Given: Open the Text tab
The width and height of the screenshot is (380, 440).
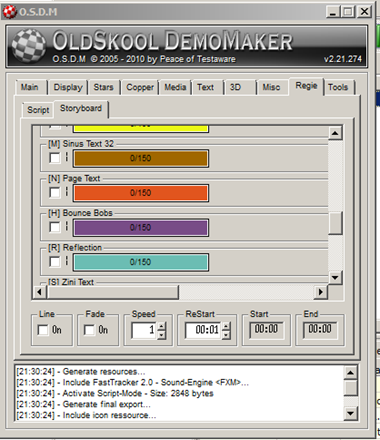Looking at the screenshot, I should coord(206,87).
